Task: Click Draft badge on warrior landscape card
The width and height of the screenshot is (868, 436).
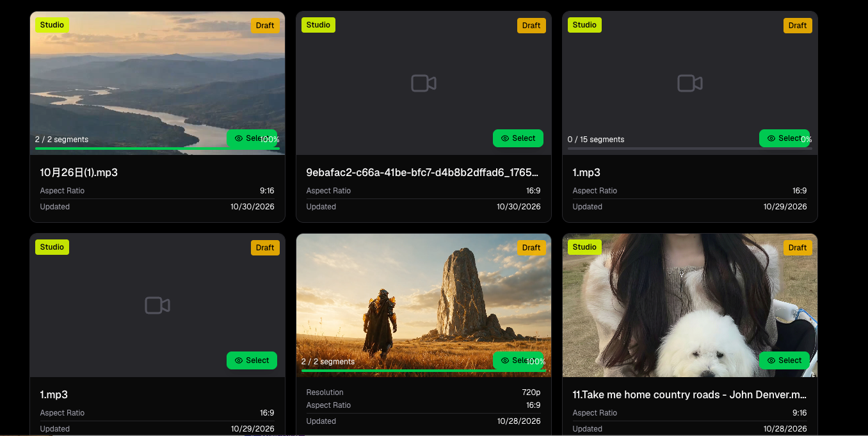Action: pos(531,248)
